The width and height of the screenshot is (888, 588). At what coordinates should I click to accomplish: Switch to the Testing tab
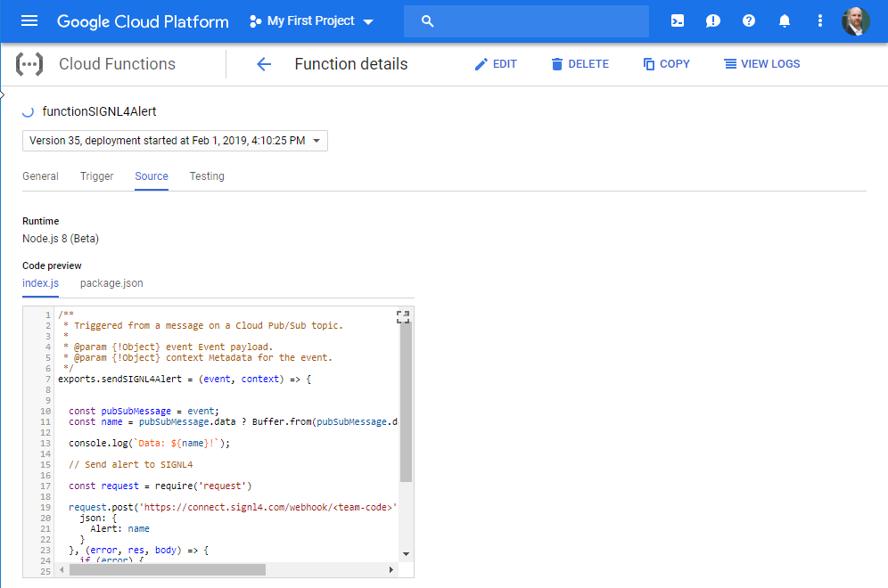click(207, 176)
